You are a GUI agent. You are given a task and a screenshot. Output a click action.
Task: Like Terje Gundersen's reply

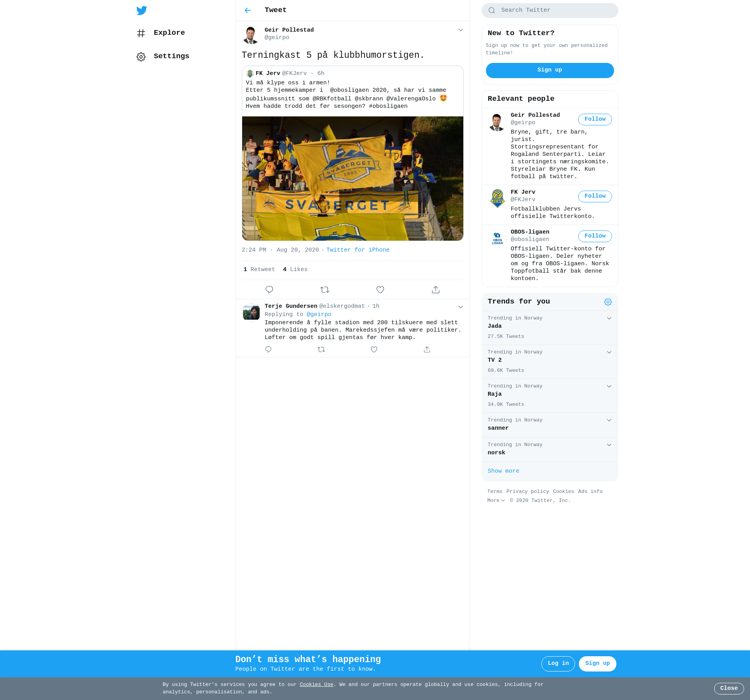coord(374,350)
